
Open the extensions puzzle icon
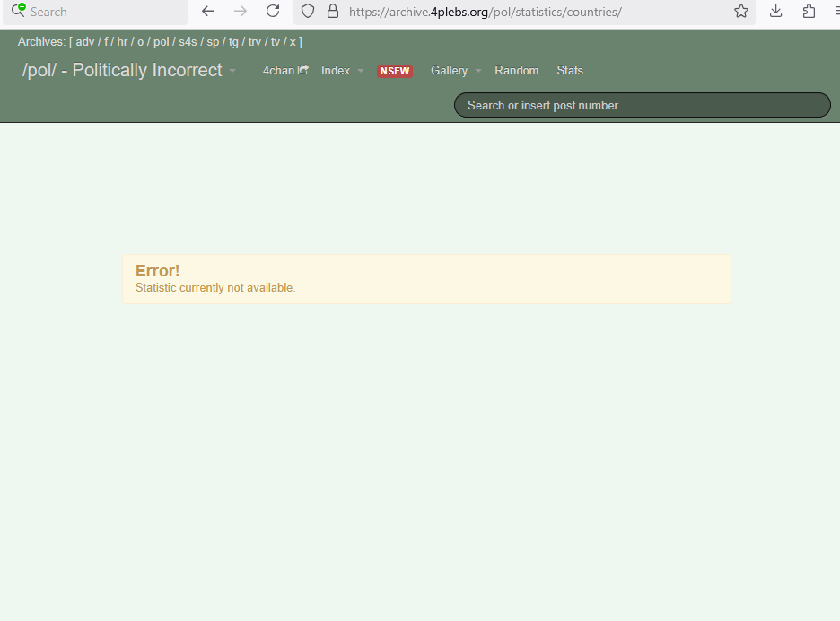[x=809, y=12]
